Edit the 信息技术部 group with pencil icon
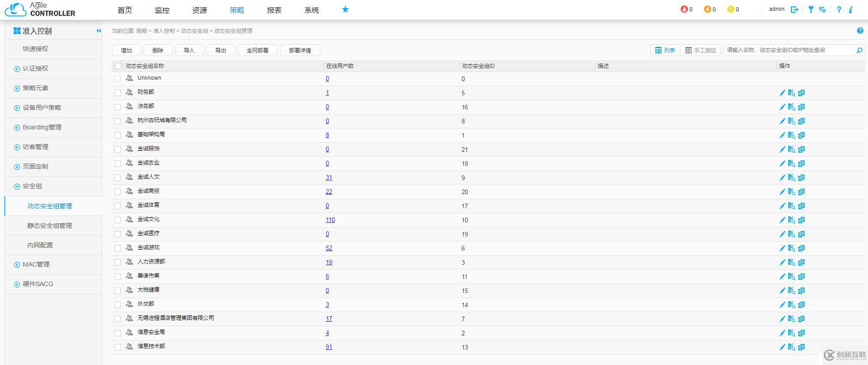This screenshot has height=365, width=868. click(782, 347)
